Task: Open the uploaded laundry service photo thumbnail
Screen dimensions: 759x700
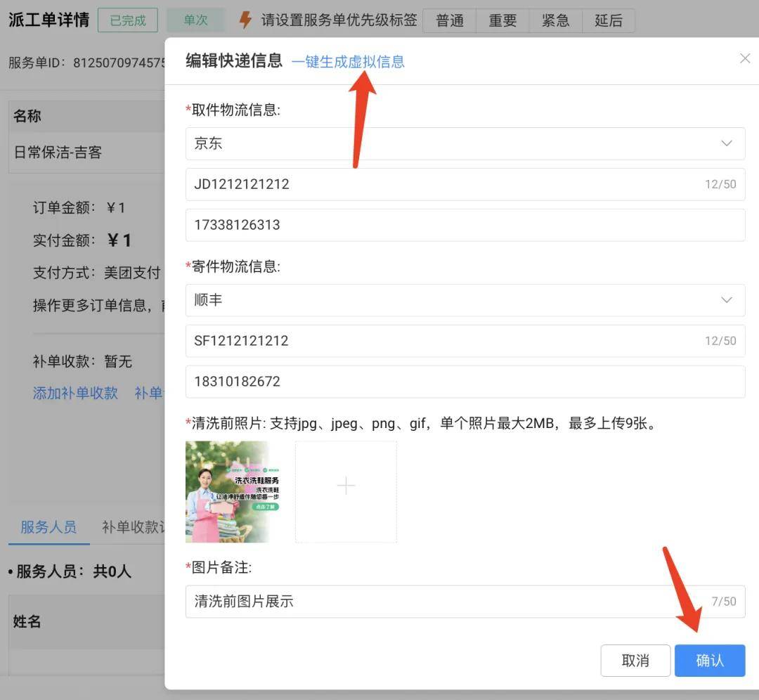Action: [234, 492]
